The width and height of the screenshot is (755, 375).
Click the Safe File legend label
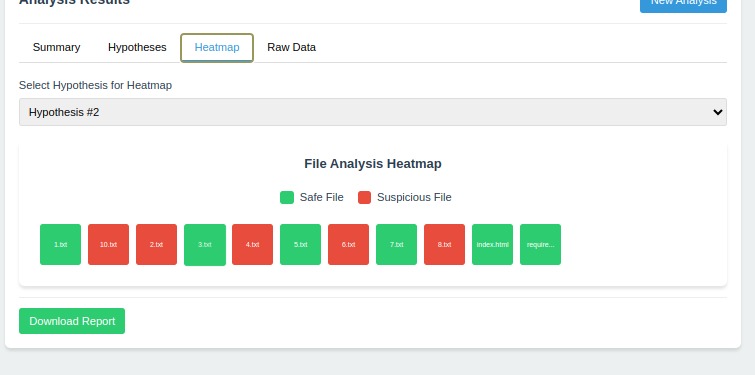[x=322, y=197]
